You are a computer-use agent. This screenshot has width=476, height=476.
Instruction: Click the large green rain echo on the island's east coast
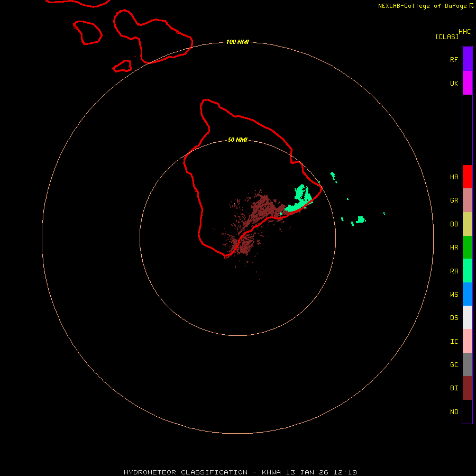[x=299, y=198]
